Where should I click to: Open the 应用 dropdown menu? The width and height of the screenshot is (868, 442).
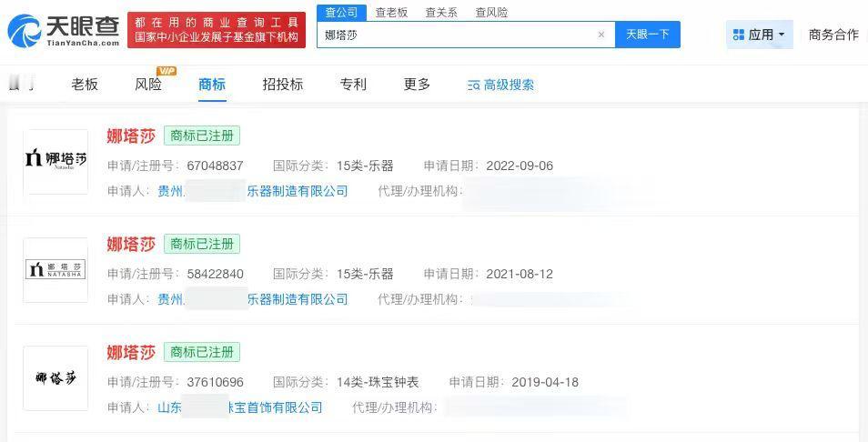pyautogui.click(x=759, y=35)
